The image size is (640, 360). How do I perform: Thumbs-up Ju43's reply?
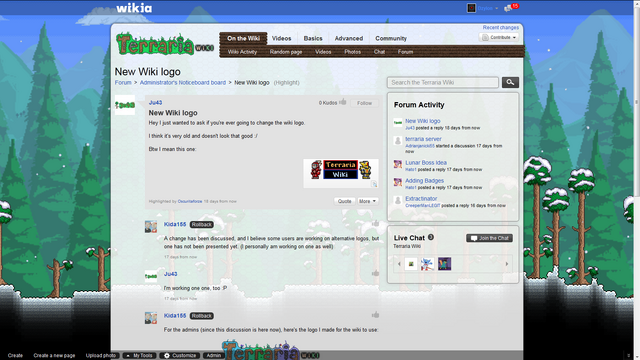click(376, 273)
